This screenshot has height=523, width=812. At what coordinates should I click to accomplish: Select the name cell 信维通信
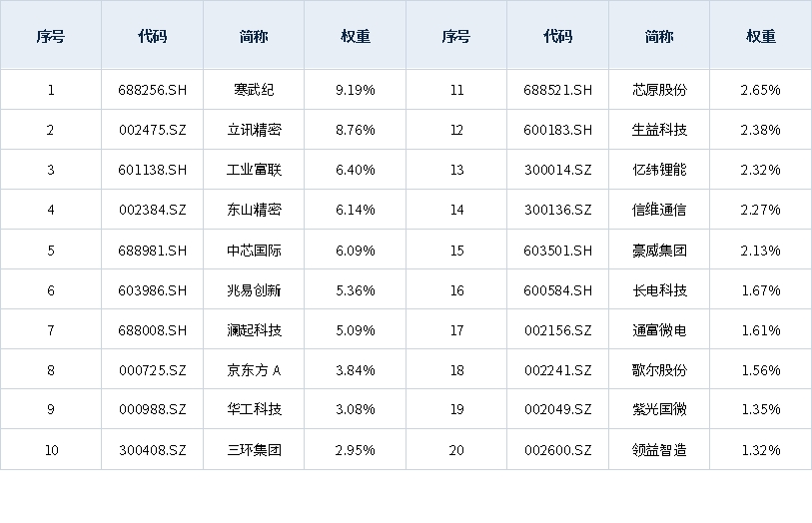point(659,210)
